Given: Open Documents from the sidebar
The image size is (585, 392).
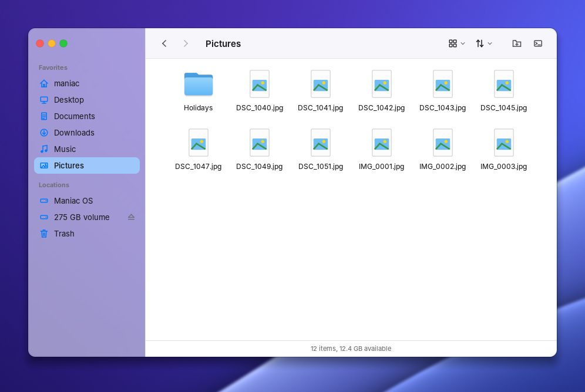Looking at the screenshot, I should (87, 116).
